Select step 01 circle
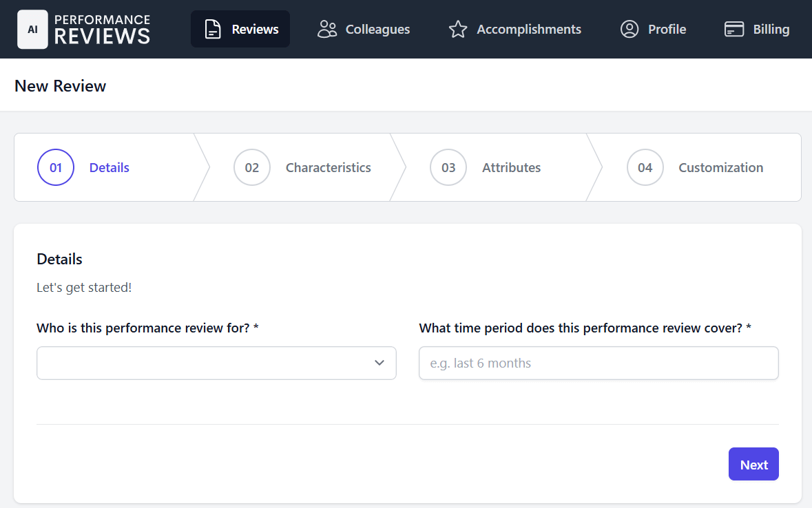This screenshot has width=812, height=508. point(56,167)
